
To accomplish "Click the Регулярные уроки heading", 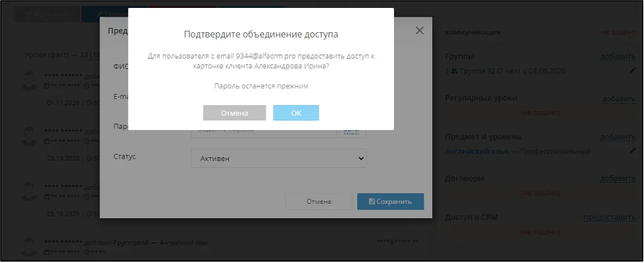I will tap(482, 98).
